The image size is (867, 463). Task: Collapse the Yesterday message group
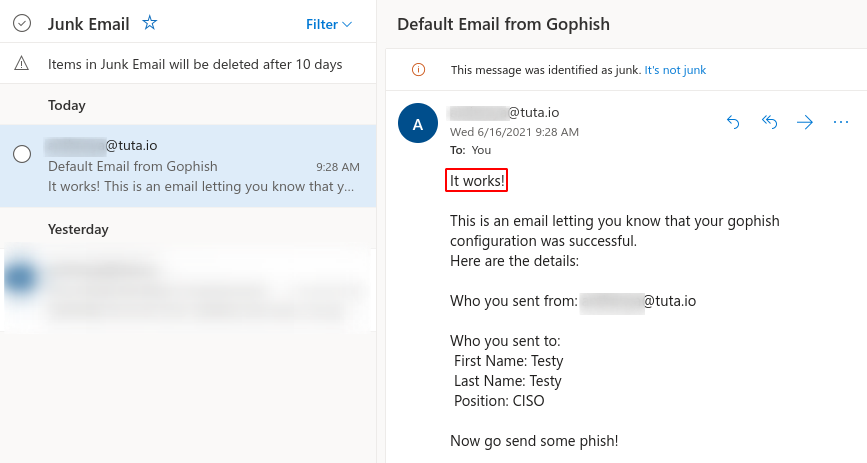coord(78,229)
